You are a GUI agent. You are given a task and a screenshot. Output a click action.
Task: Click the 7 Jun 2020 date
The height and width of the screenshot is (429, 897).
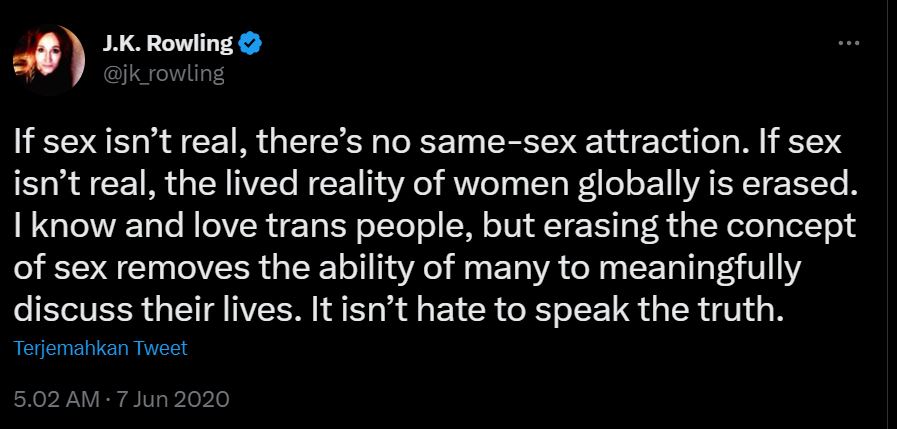tap(173, 399)
